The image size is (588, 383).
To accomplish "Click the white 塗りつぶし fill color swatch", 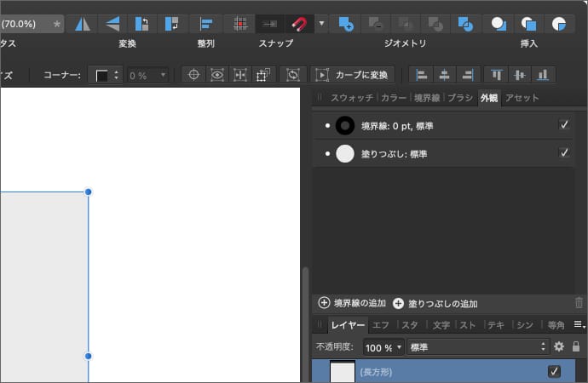I will (x=344, y=154).
